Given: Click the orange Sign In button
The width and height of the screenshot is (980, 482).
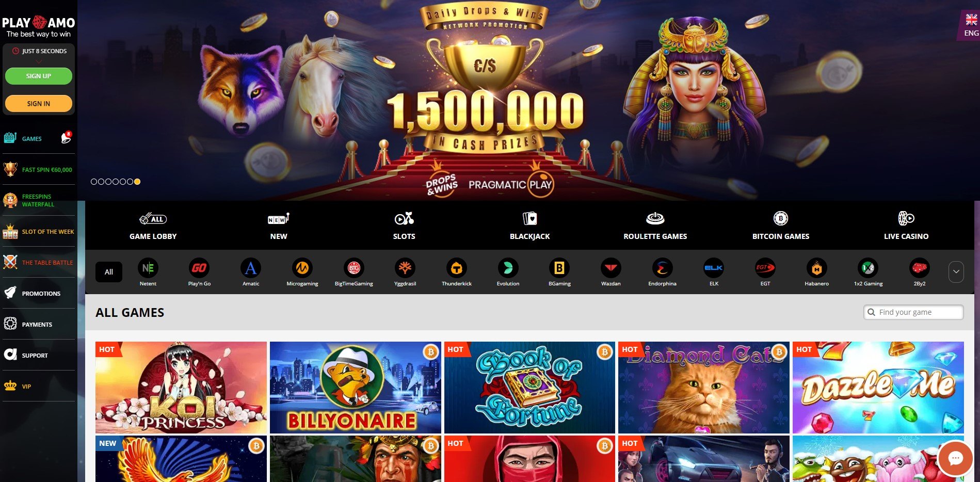Looking at the screenshot, I should [39, 103].
